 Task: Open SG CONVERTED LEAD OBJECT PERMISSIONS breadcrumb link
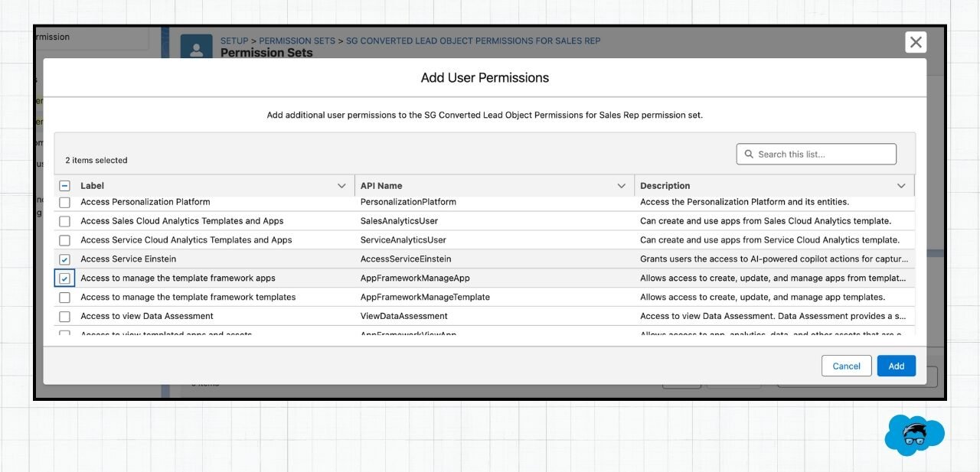point(473,41)
